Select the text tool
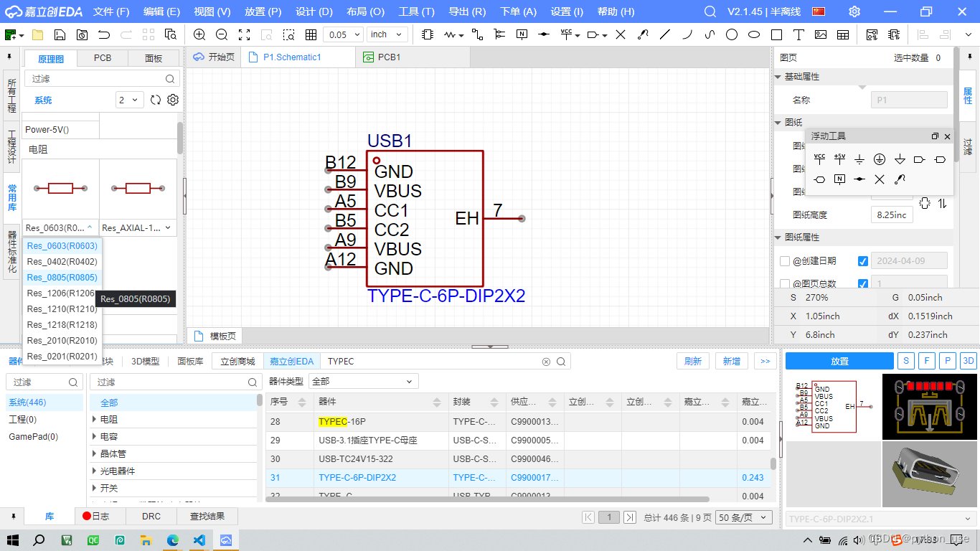Image resolution: width=980 pixels, height=551 pixels. click(798, 34)
